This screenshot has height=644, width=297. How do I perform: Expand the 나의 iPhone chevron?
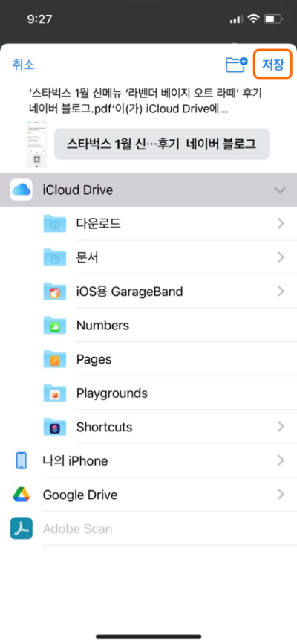281,460
